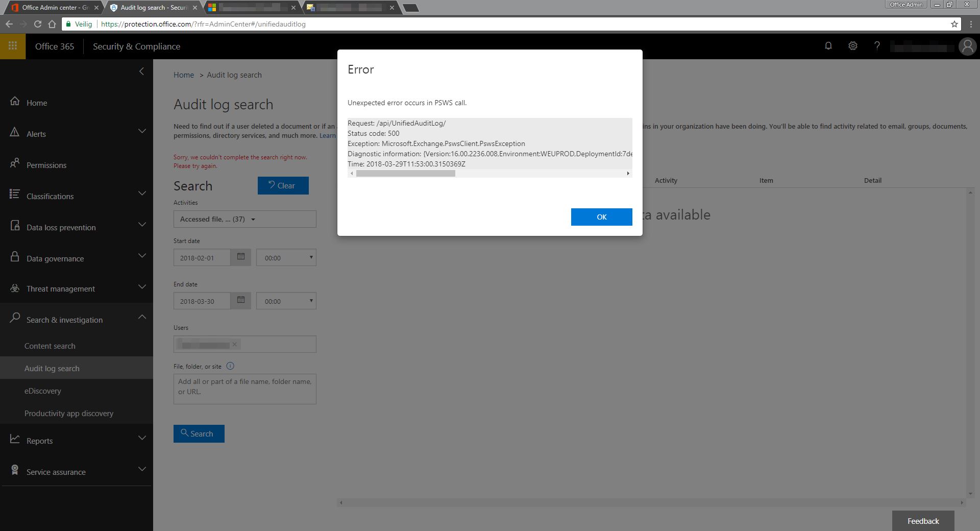Click the Permissions people icon

pyautogui.click(x=15, y=163)
